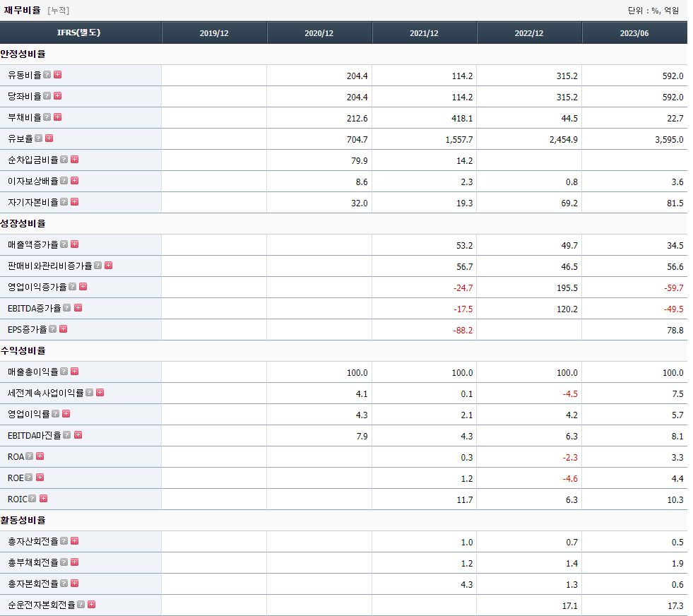Expand 자기자본비율 row details
The width and height of the screenshot is (693, 616).
click(x=75, y=202)
